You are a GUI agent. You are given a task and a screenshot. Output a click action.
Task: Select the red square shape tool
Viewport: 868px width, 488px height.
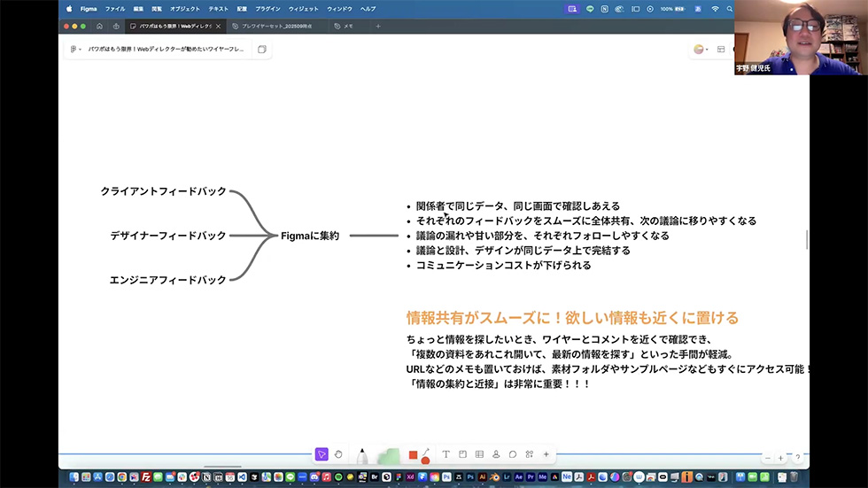pyautogui.click(x=413, y=455)
